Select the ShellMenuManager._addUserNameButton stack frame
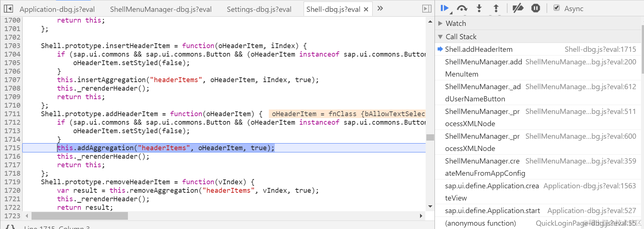Image resolution: width=644 pixels, height=229 pixels. click(538, 93)
